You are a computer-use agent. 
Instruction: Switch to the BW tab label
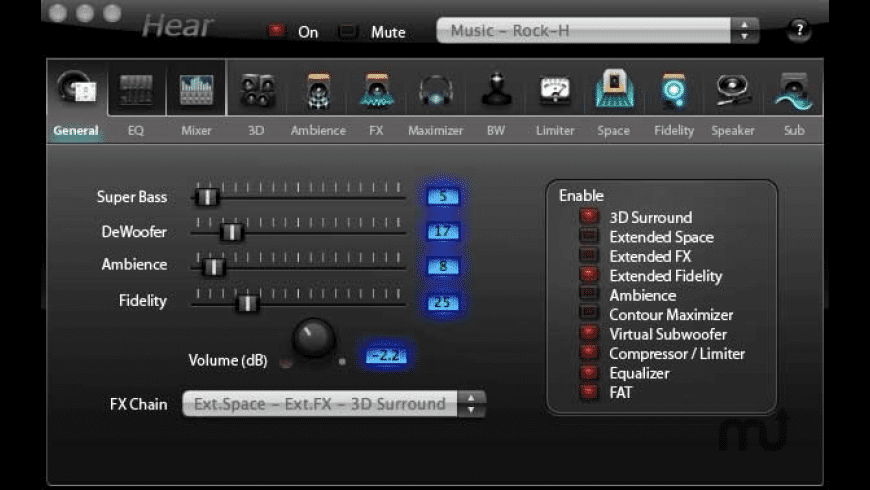(496, 131)
